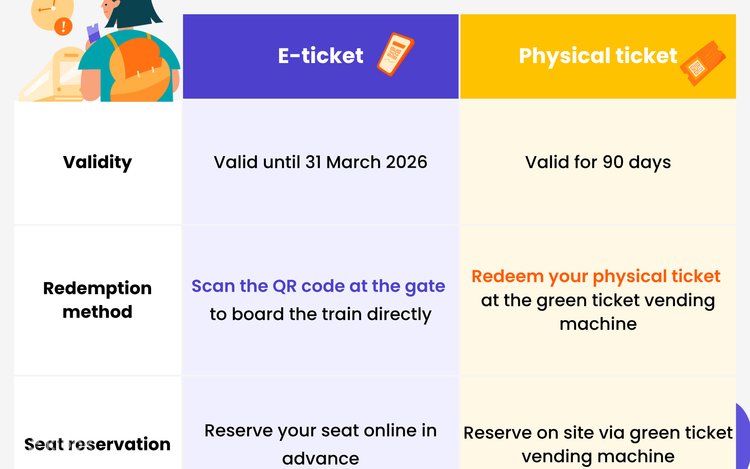Select the Physical ticket column header

597,56
